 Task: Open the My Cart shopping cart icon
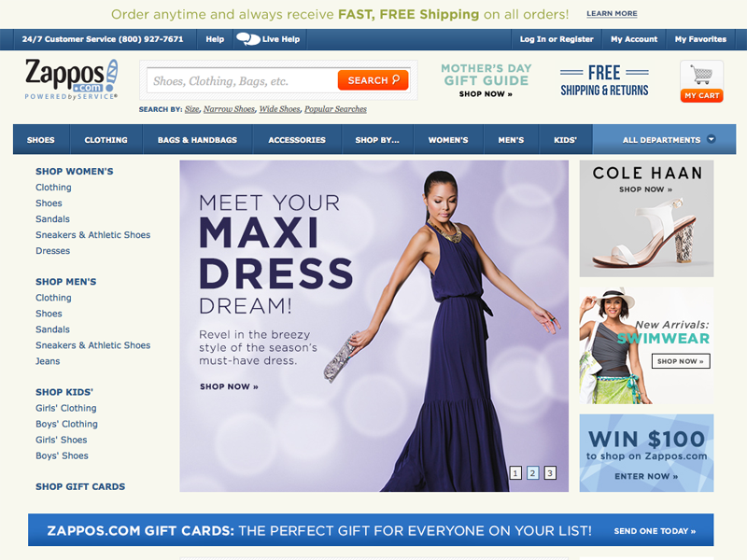coord(701,81)
